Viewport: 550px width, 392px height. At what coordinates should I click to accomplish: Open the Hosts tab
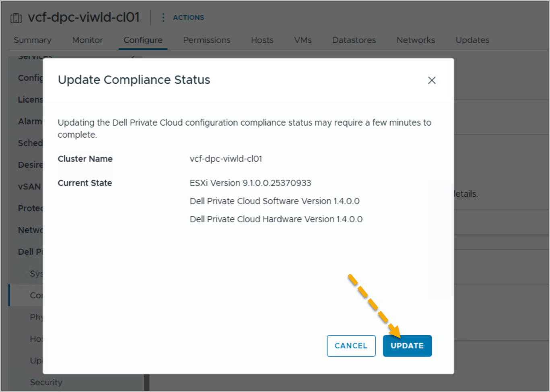[x=262, y=40]
